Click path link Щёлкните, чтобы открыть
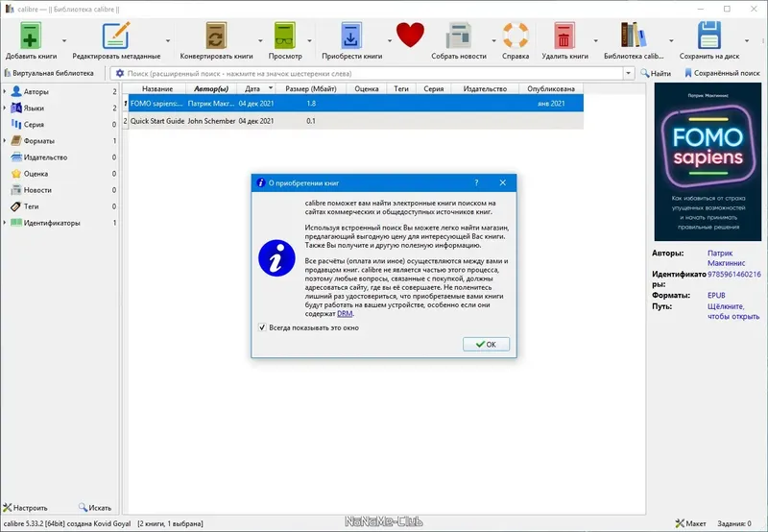Screen dimensions: 768x532 point(733,311)
